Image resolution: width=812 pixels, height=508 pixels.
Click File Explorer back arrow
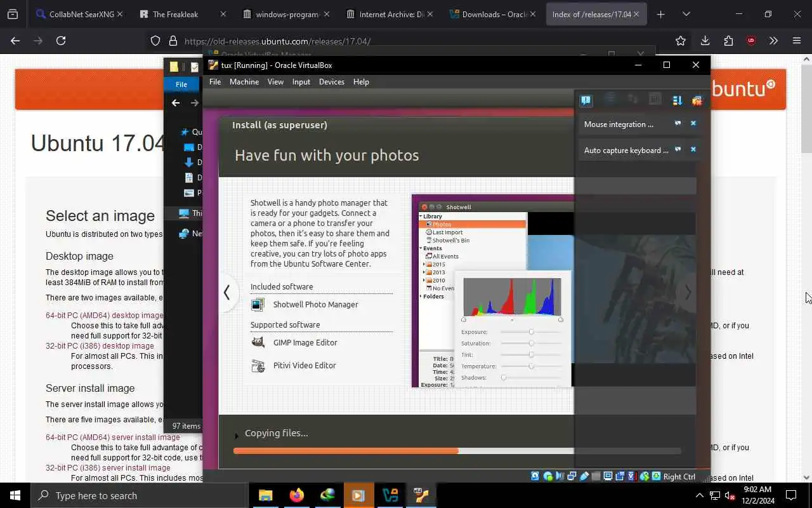pos(176,103)
